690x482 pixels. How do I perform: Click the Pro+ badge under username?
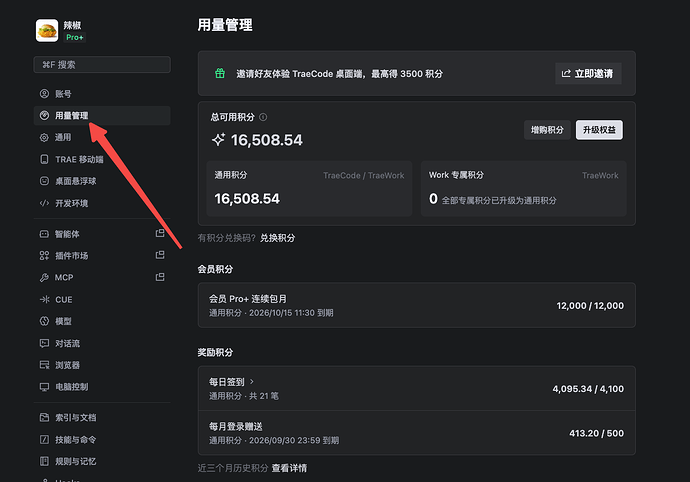[x=75, y=37]
